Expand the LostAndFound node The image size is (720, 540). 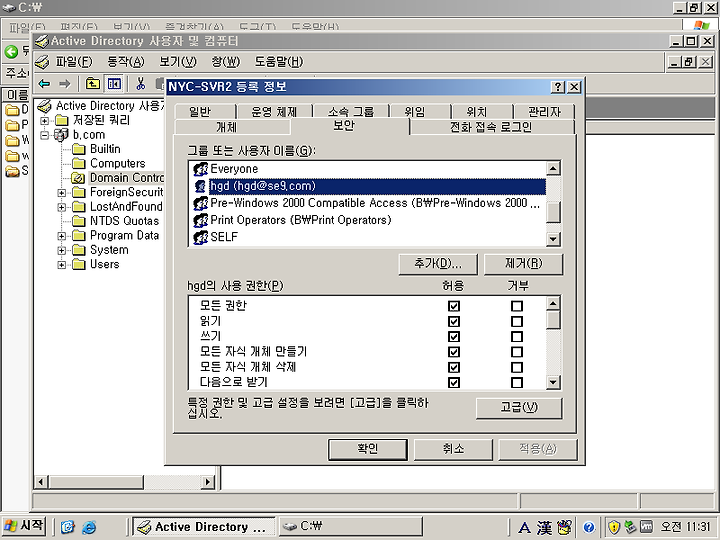[x=62, y=207]
